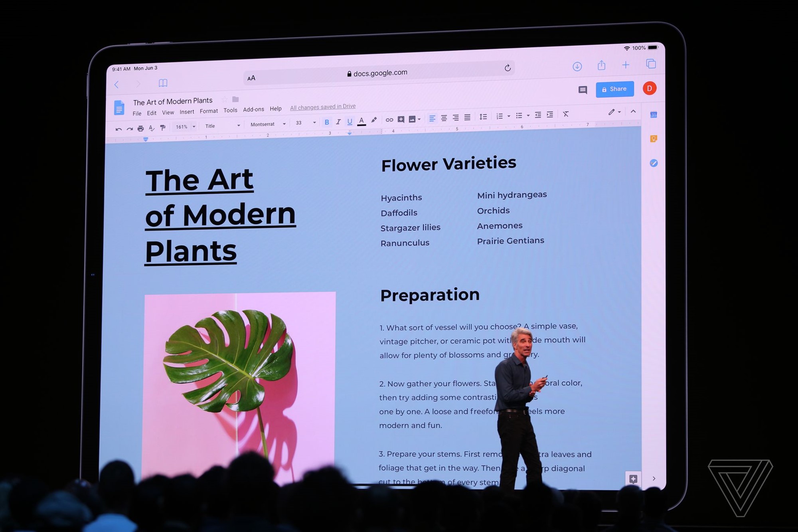
Task: Click the blue Share button
Action: (x=614, y=89)
